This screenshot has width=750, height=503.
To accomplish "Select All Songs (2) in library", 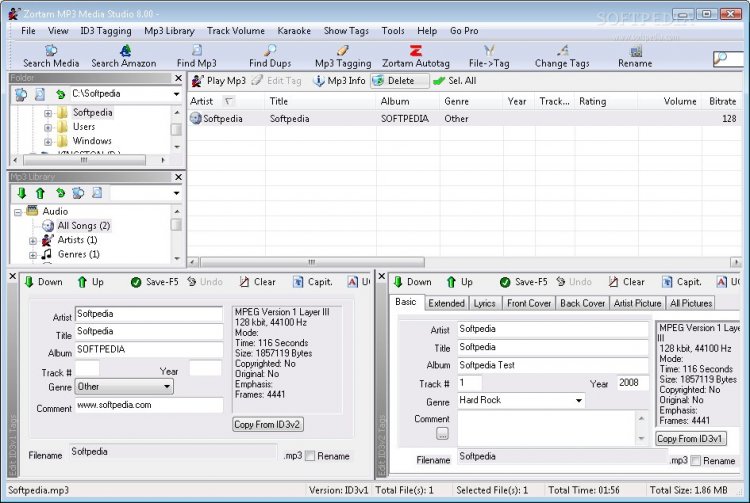I will coord(84,226).
